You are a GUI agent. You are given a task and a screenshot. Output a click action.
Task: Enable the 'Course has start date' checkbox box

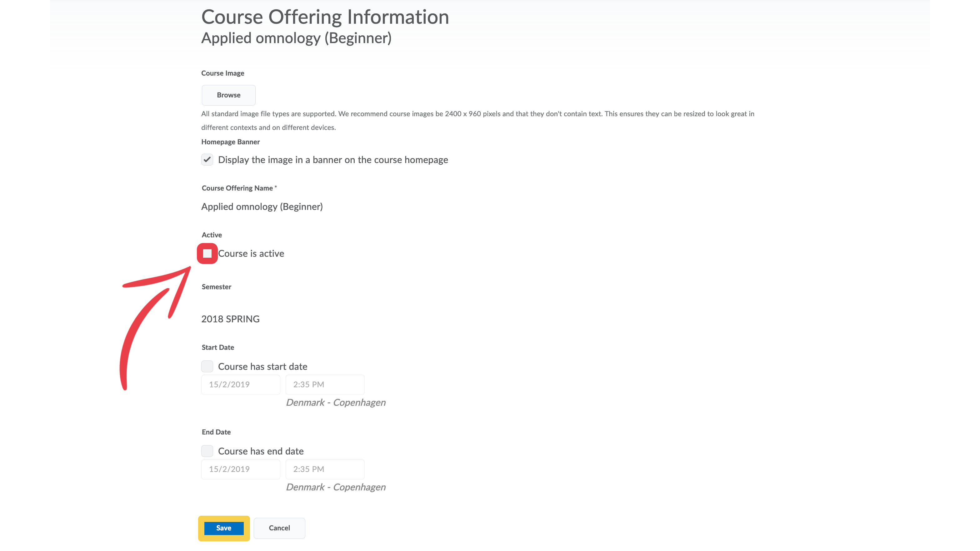[207, 367]
